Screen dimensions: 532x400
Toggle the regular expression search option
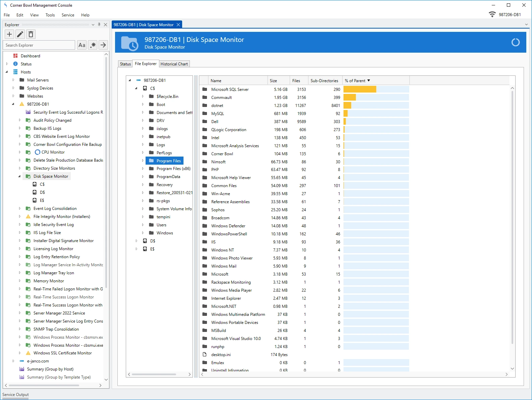(93, 45)
